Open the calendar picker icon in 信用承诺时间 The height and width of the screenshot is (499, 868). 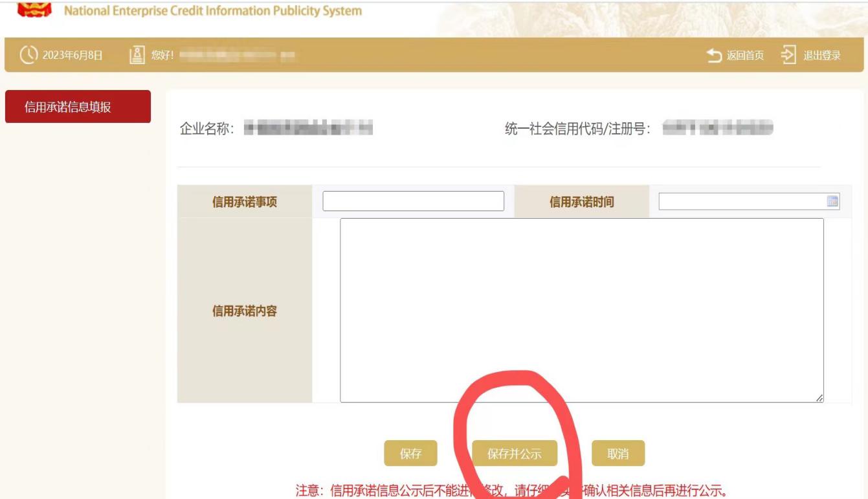click(832, 201)
